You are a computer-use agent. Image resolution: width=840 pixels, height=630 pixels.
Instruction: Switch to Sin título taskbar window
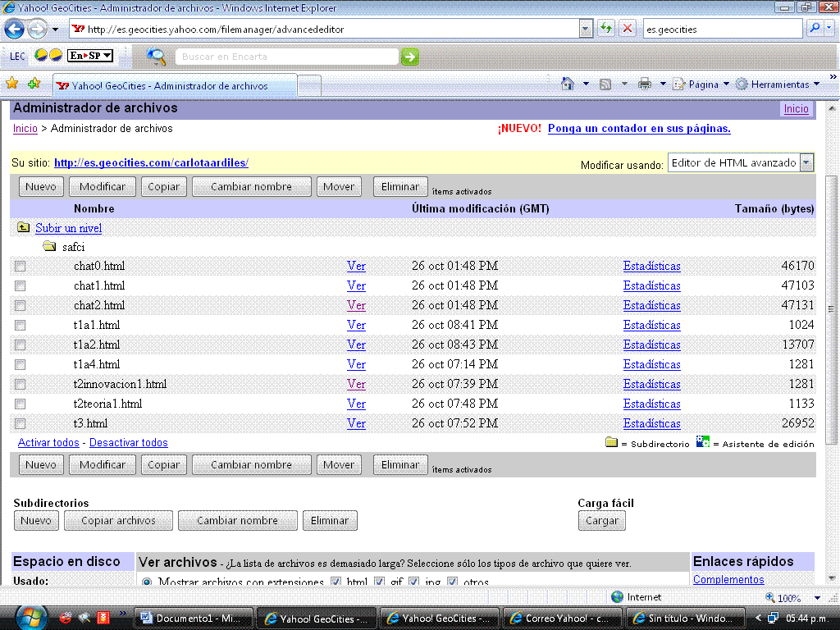pos(686,619)
